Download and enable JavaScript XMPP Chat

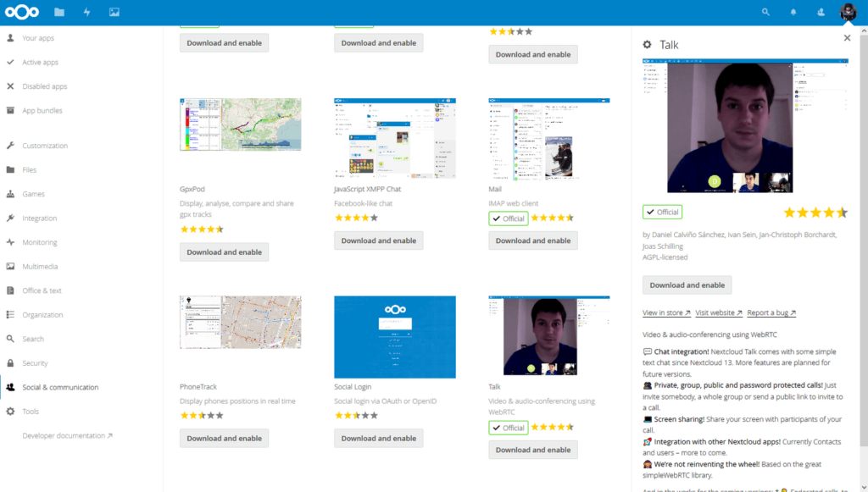point(379,240)
